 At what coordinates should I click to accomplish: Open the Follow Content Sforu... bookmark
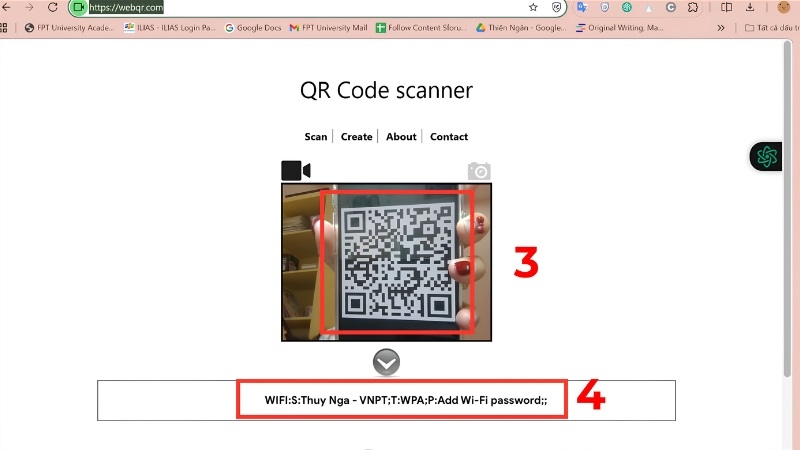(421, 28)
